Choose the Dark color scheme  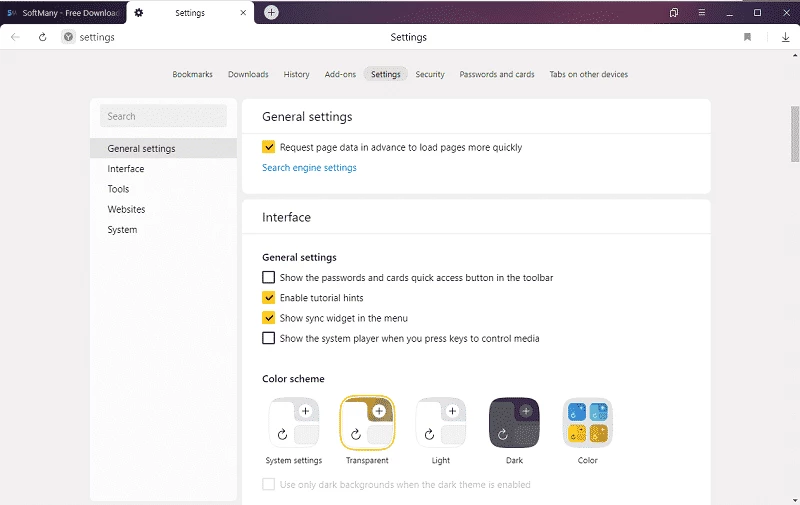pos(514,422)
